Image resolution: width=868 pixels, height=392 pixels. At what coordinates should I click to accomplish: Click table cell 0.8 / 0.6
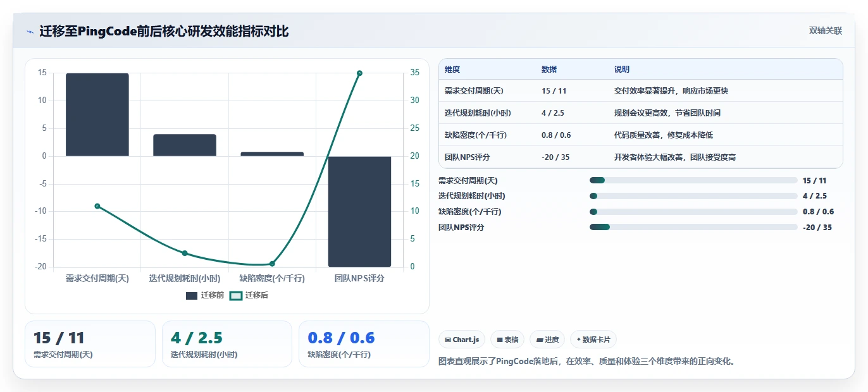(x=556, y=135)
